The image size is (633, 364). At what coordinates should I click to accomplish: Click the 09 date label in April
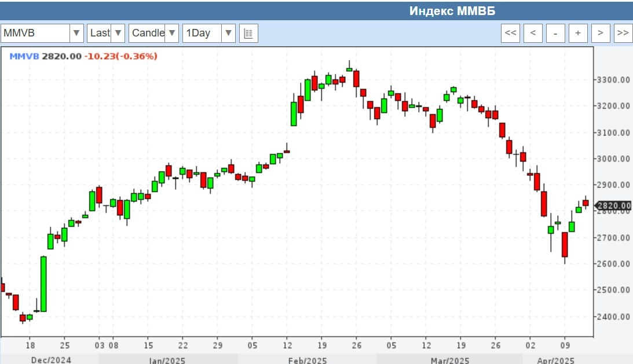(565, 345)
